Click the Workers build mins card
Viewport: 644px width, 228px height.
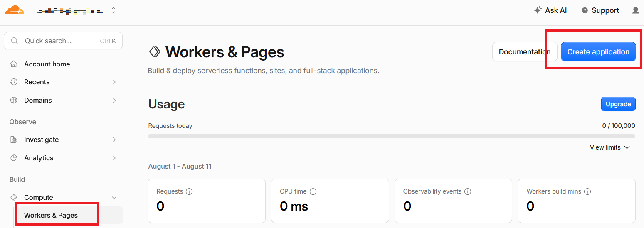[x=577, y=201]
